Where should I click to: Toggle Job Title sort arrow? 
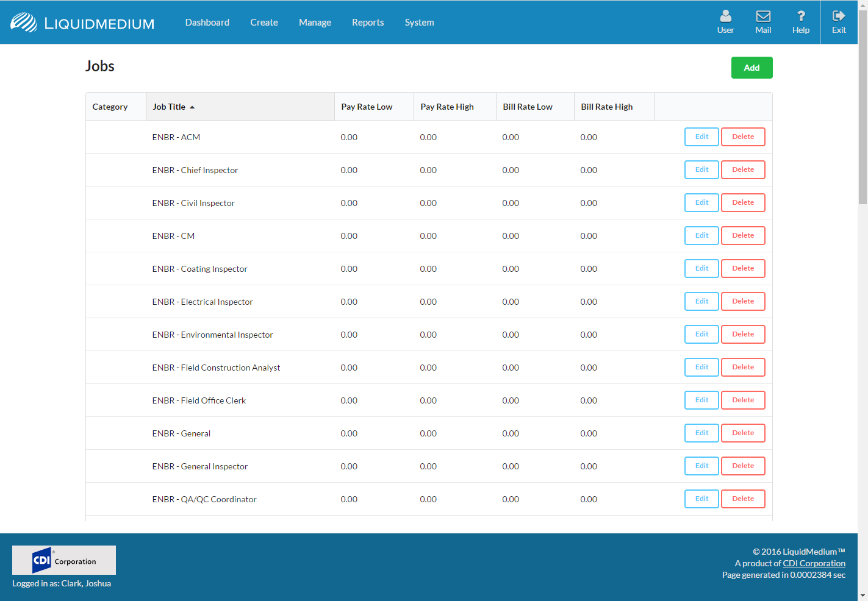(192, 107)
